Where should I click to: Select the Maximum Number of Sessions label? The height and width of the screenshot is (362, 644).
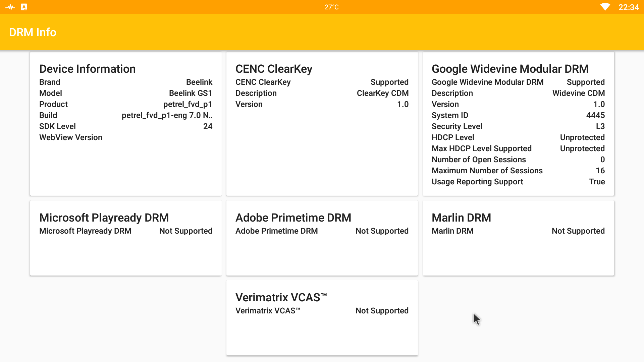[x=487, y=171]
